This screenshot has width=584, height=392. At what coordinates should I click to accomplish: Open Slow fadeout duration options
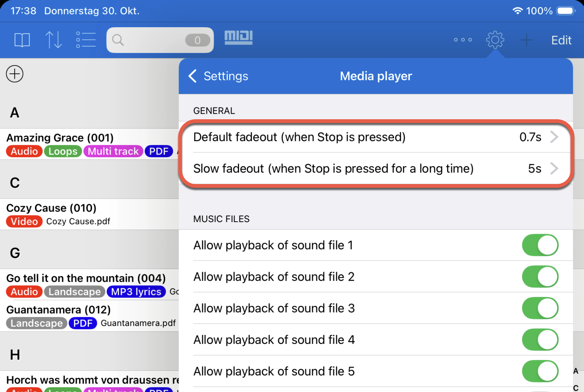376,168
